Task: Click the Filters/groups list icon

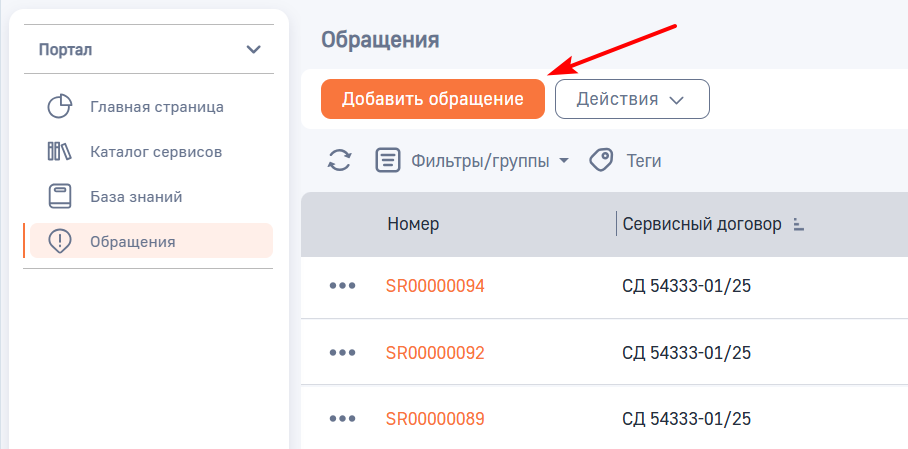Action: (388, 160)
